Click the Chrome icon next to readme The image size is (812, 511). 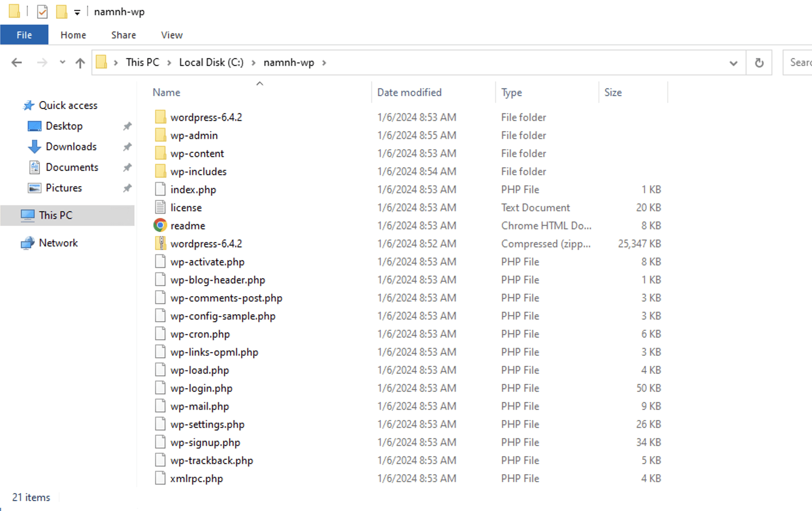coord(160,225)
